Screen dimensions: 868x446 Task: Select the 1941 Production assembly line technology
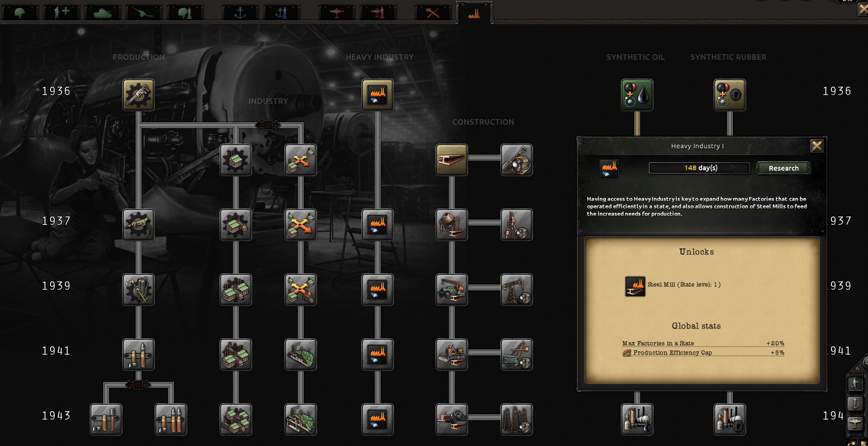pyautogui.click(x=139, y=355)
